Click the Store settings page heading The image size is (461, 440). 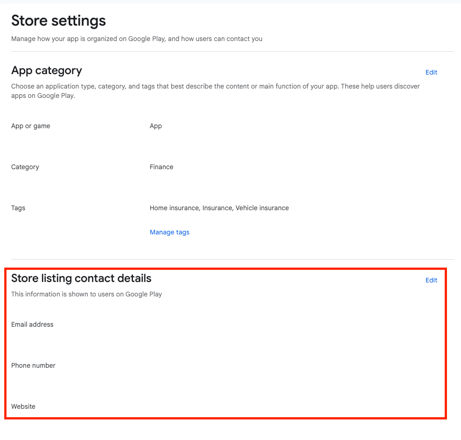tap(58, 21)
